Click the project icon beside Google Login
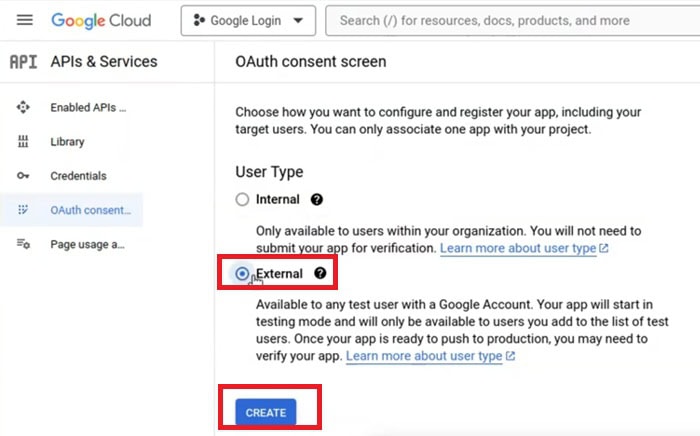Image resolution: width=700 pixels, height=436 pixels. 199,20
